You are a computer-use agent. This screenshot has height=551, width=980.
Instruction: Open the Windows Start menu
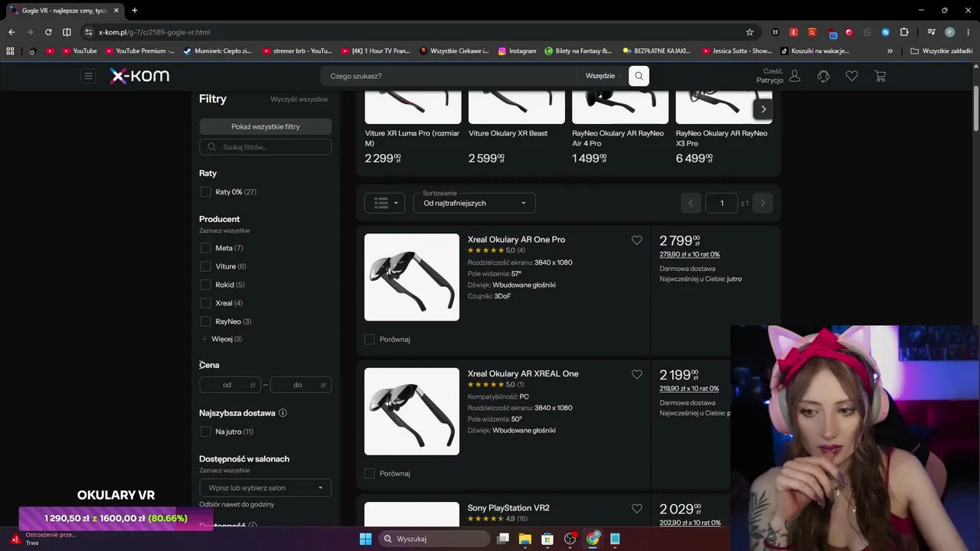[365, 539]
